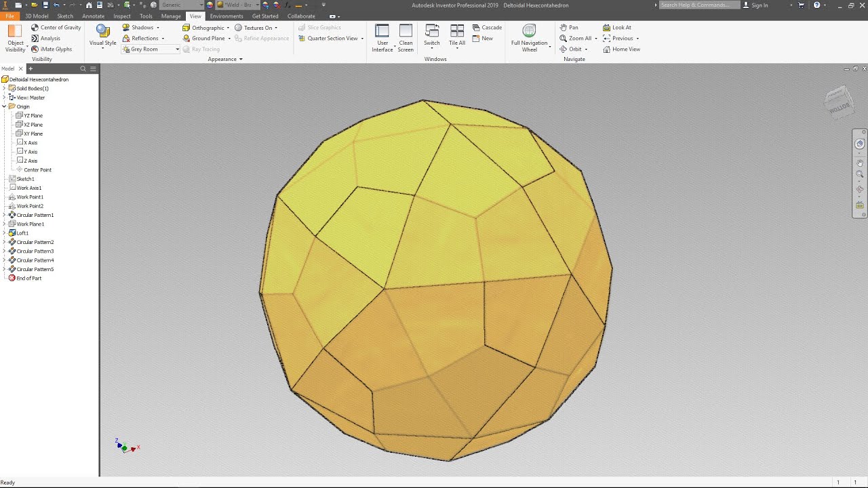
Task: Expand the Solid Bodies(1) node
Action: coord(4,88)
